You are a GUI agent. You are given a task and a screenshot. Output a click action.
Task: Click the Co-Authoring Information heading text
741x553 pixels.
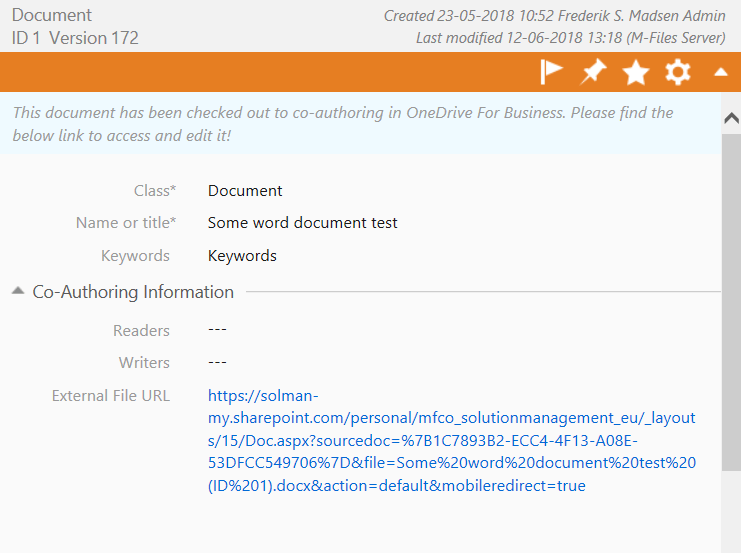click(x=133, y=292)
